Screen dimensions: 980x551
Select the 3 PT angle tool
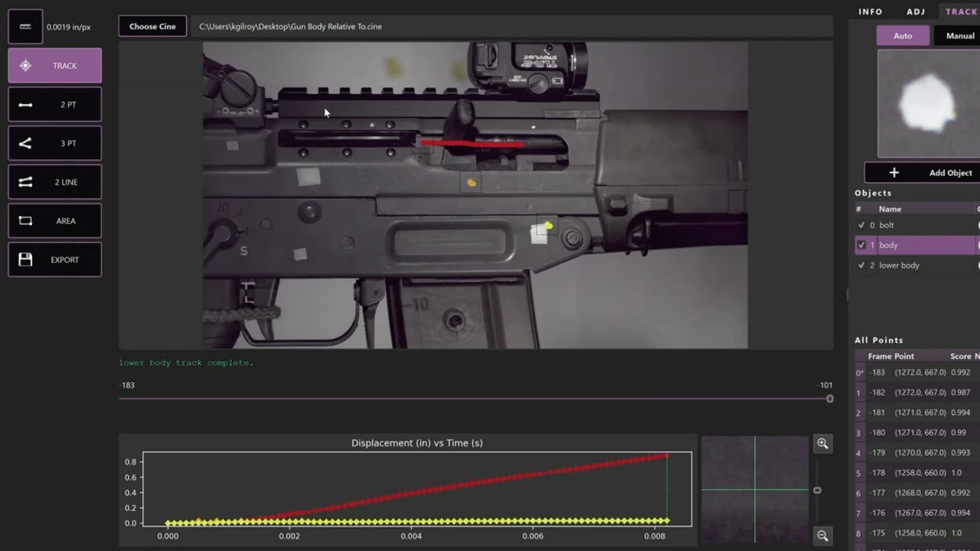[x=55, y=143]
